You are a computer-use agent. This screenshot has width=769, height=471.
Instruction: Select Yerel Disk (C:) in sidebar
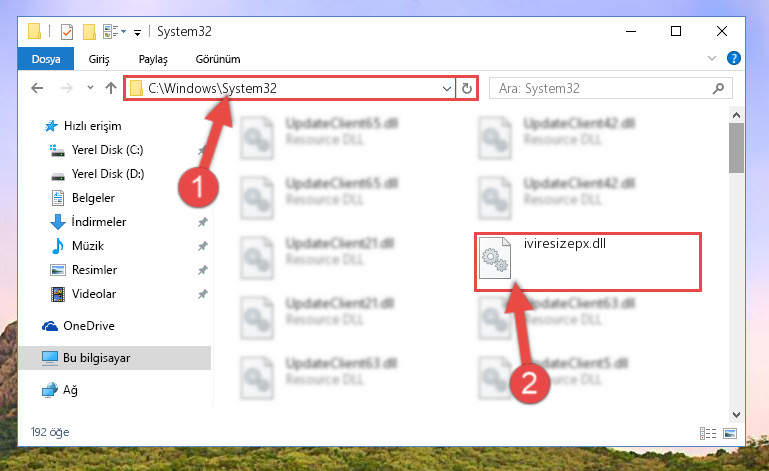(x=107, y=150)
